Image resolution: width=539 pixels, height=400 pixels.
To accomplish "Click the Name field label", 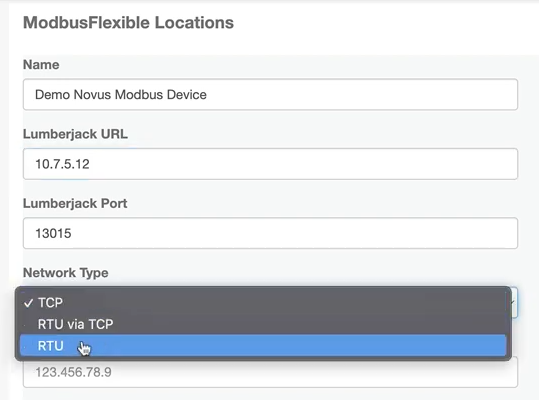I will (41, 65).
